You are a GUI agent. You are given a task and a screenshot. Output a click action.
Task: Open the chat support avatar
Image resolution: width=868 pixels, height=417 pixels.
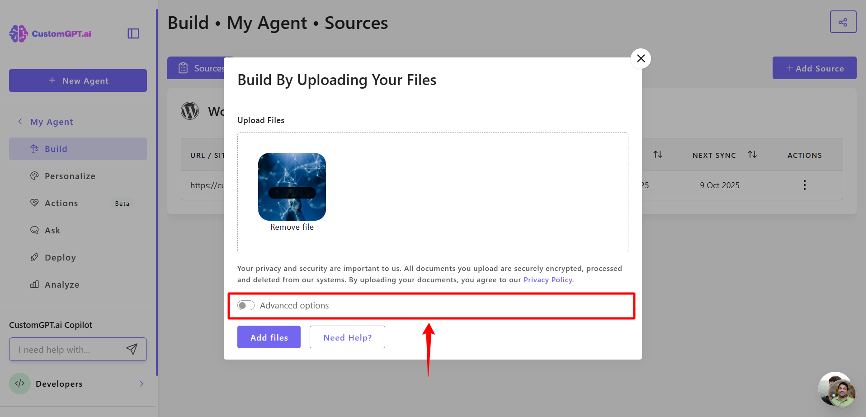[x=837, y=389]
